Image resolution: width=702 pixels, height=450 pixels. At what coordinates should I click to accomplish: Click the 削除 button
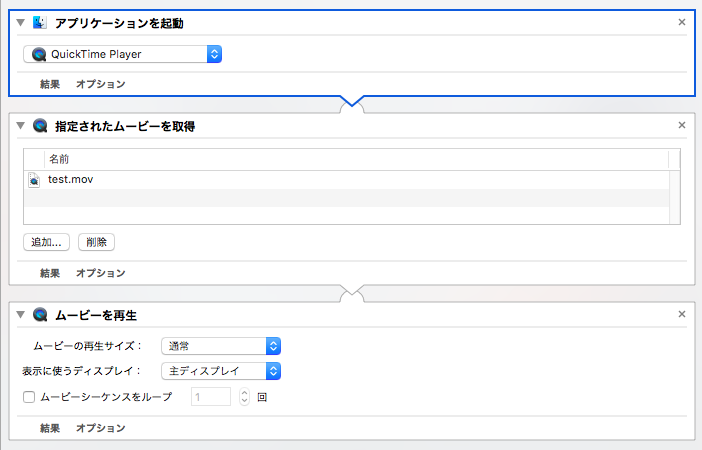click(x=96, y=242)
